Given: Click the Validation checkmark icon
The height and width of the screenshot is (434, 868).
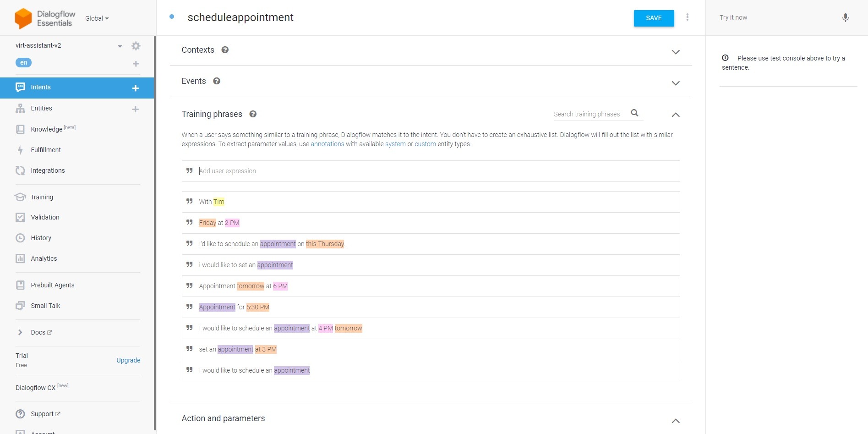Looking at the screenshot, I should click(x=20, y=217).
